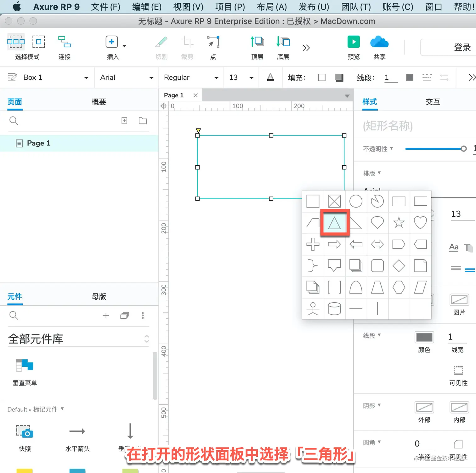Open text color picker in toolbar
The width and height of the screenshot is (476, 473).
click(x=270, y=77)
